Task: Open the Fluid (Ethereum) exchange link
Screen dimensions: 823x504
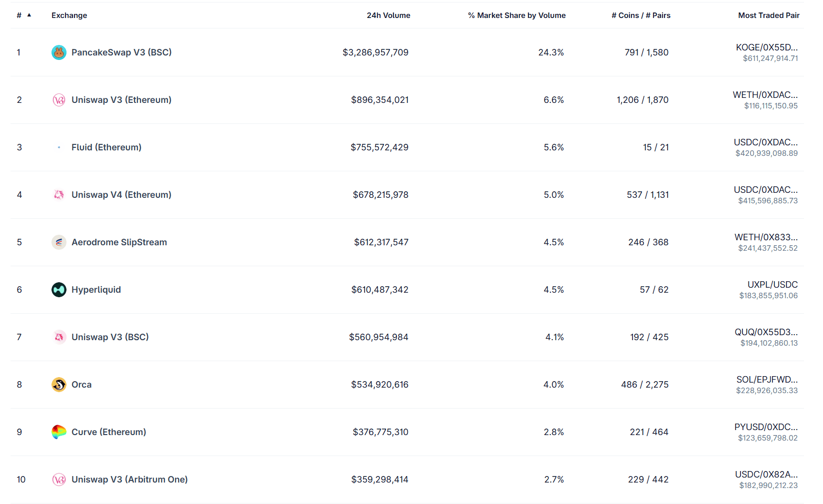Action: pos(106,147)
